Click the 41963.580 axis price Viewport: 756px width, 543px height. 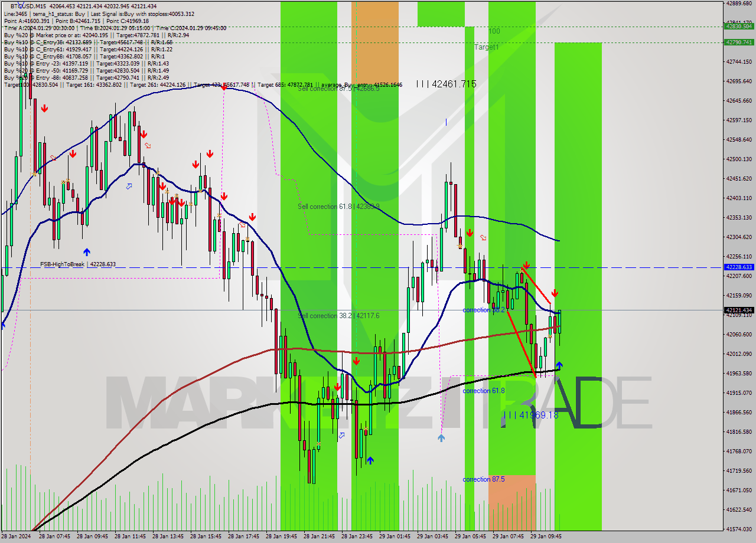(739, 373)
